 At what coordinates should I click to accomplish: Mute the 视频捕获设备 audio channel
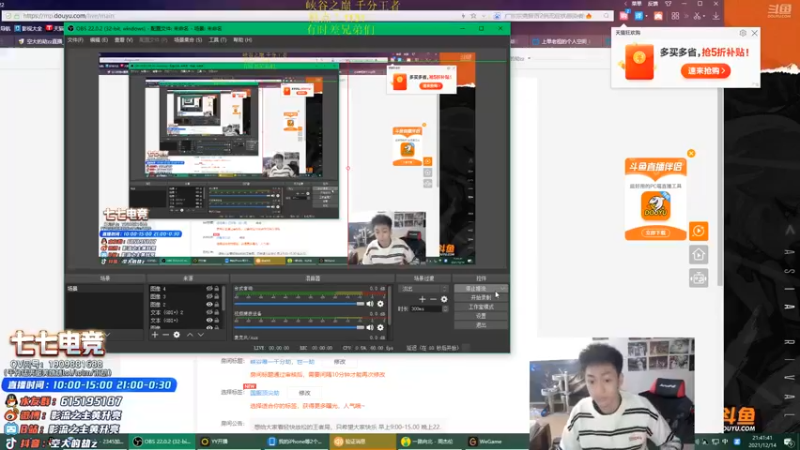[x=370, y=327]
